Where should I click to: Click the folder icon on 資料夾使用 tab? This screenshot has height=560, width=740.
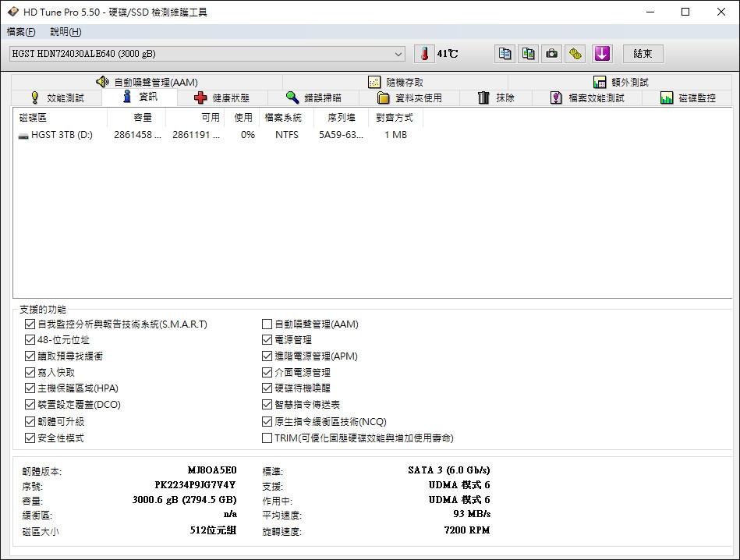pyautogui.click(x=384, y=97)
